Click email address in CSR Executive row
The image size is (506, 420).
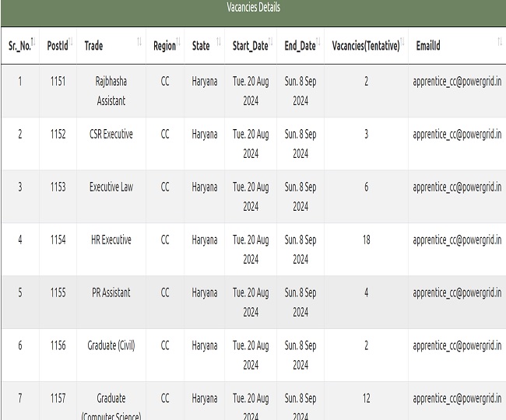(457, 134)
